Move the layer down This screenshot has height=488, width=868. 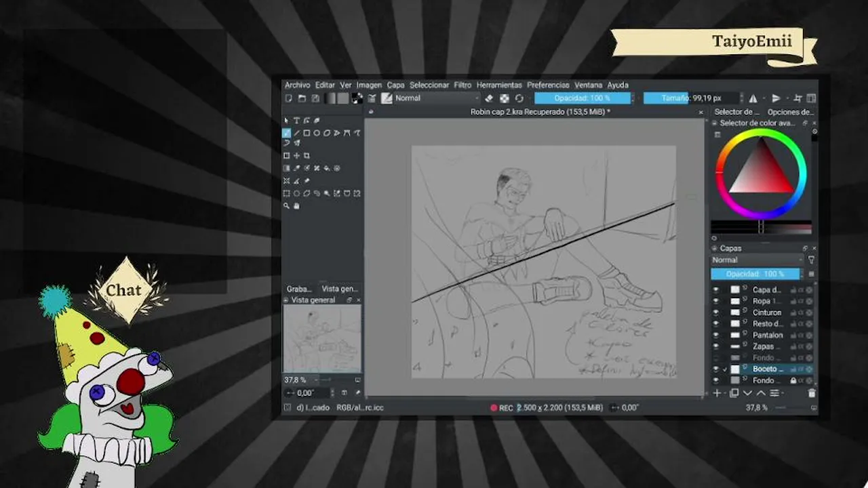click(748, 393)
